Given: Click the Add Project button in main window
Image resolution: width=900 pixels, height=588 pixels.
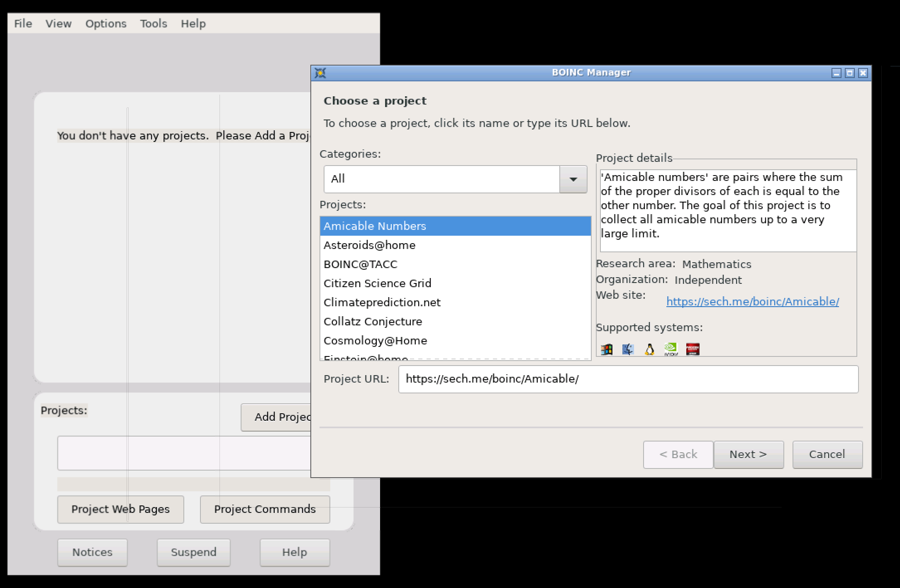Looking at the screenshot, I should coord(276,417).
